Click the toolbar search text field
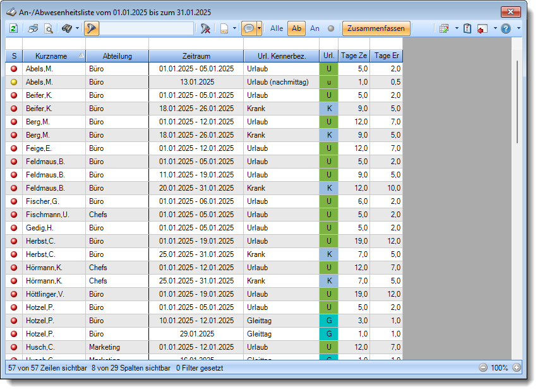Image resolution: width=540 pixels, height=392 pixels. [x=147, y=28]
